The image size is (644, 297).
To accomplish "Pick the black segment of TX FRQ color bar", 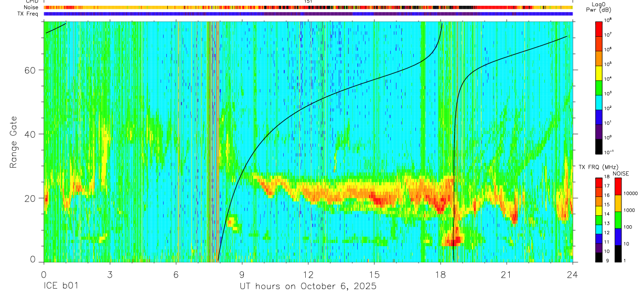I will 599,258.
